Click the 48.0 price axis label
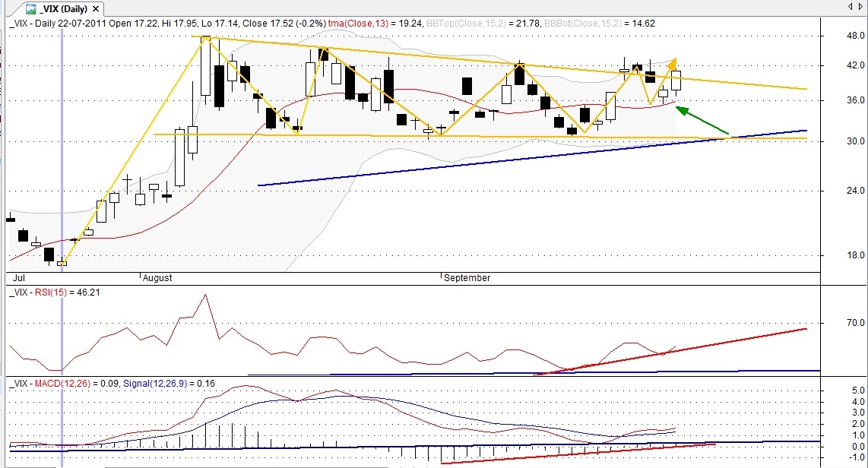Viewport: 868px width, 468px height. (x=855, y=36)
